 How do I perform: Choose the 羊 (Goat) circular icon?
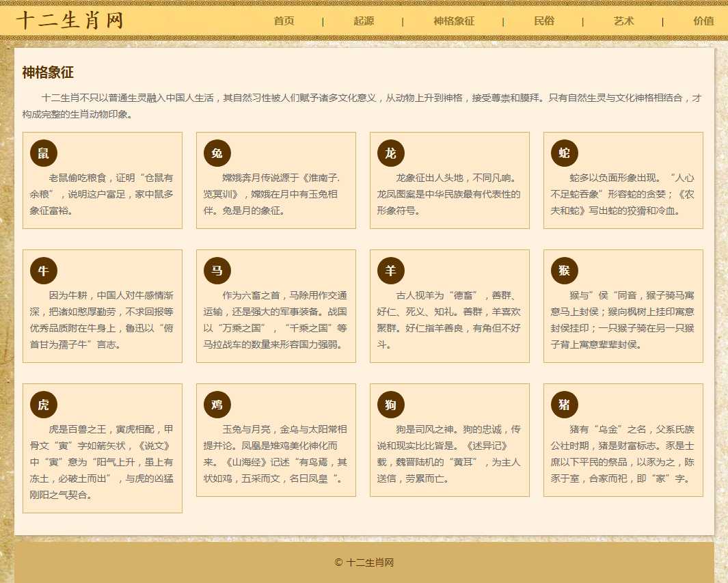pos(390,271)
